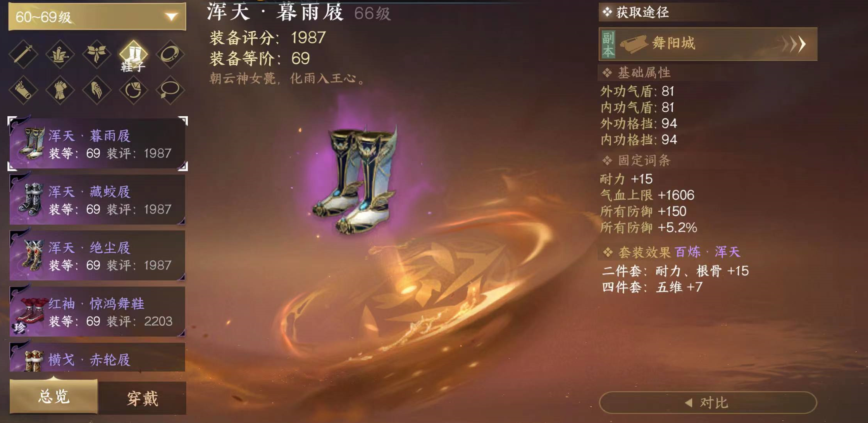The image size is (868, 423).
Task: Expand the 对比 comparison panel arrow
Action: coord(688,403)
